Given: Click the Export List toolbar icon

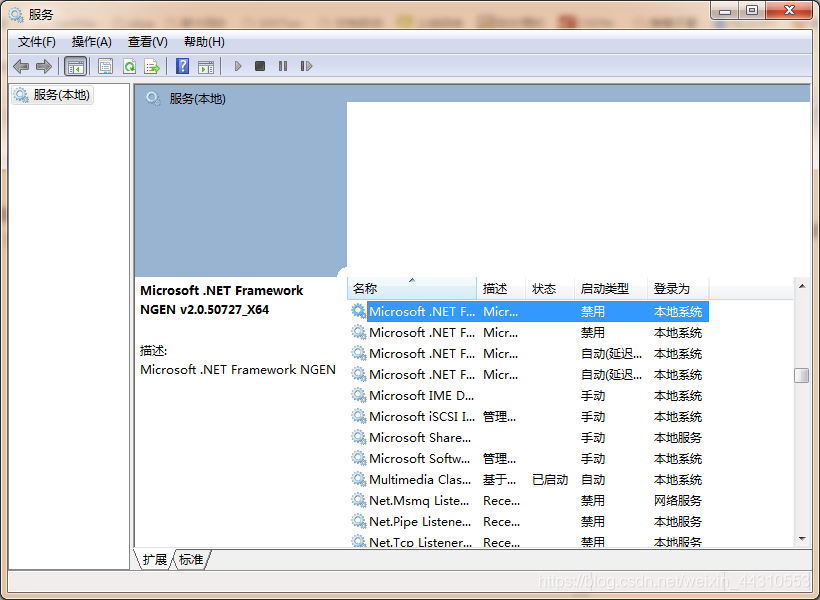Looking at the screenshot, I should pos(152,66).
